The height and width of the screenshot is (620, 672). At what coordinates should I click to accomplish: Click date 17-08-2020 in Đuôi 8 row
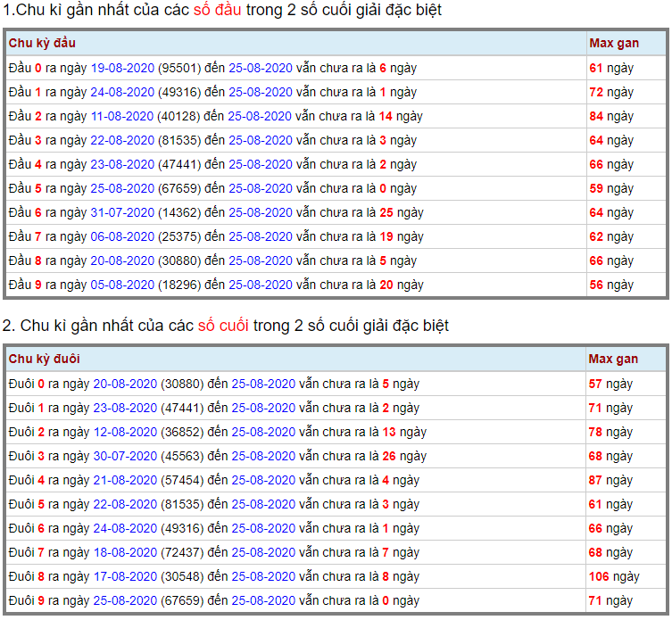point(125,576)
